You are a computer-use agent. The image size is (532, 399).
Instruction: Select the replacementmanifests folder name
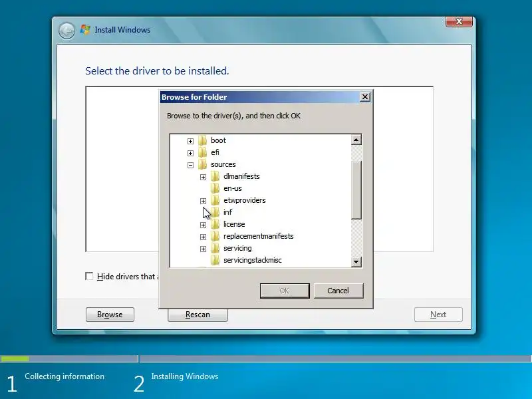tap(259, 237)
